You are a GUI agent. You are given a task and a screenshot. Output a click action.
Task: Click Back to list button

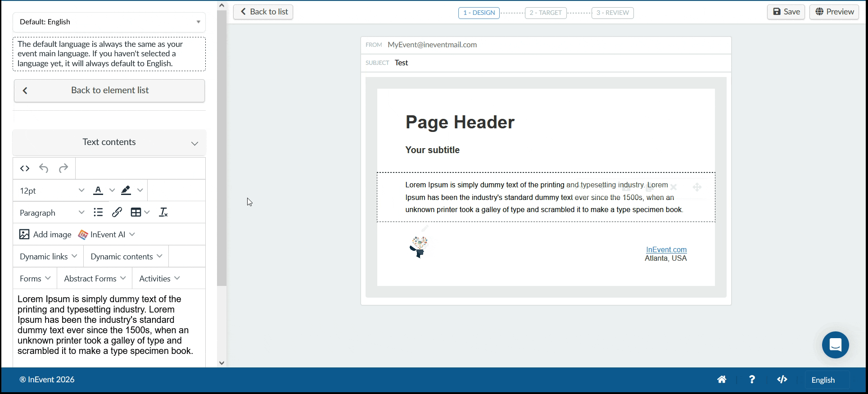(x=263, y=12)
